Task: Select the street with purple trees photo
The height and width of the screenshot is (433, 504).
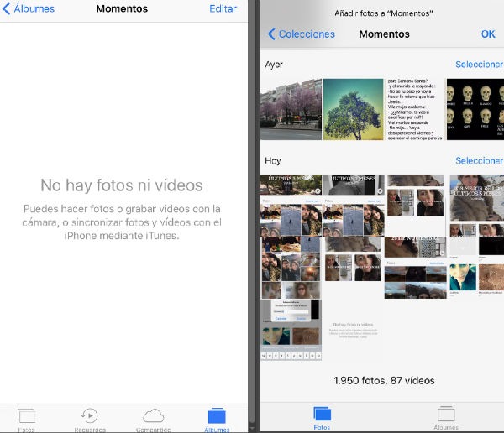Action: click(291, 109)
